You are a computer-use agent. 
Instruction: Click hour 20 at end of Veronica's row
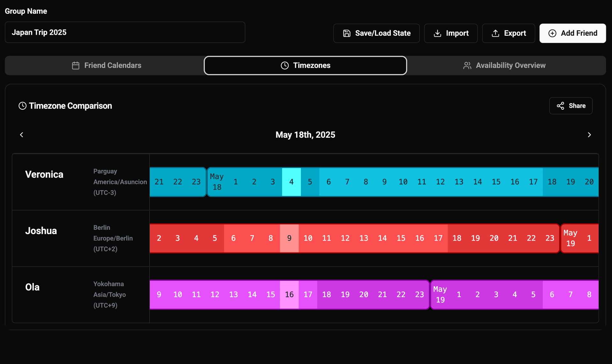click(x=589, y=182)
